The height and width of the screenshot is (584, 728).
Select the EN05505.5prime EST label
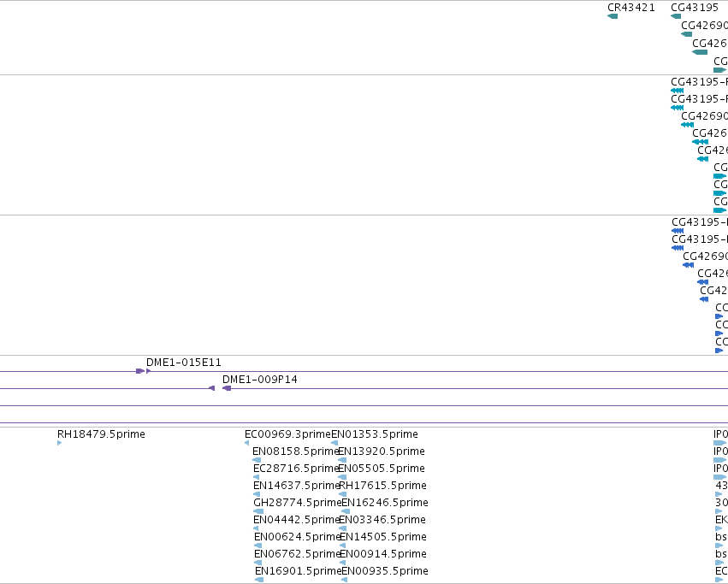[x=382, y=468]
